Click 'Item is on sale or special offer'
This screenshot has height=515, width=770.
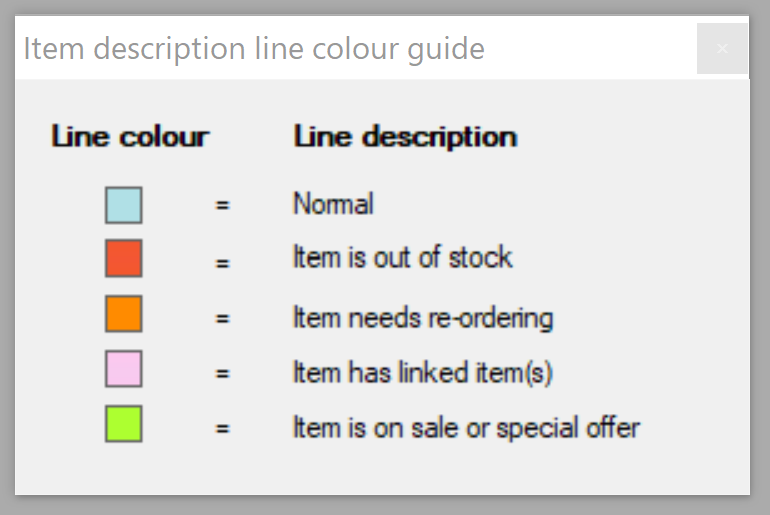coord(466,428)
